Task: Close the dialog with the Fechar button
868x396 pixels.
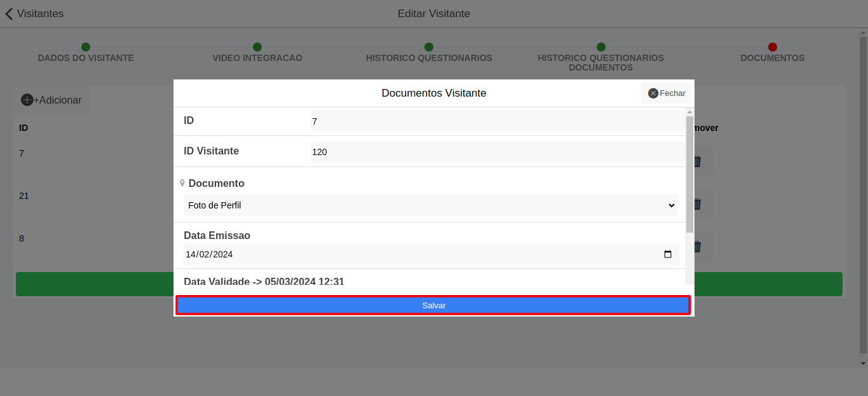Action: [x=666, y=93]
